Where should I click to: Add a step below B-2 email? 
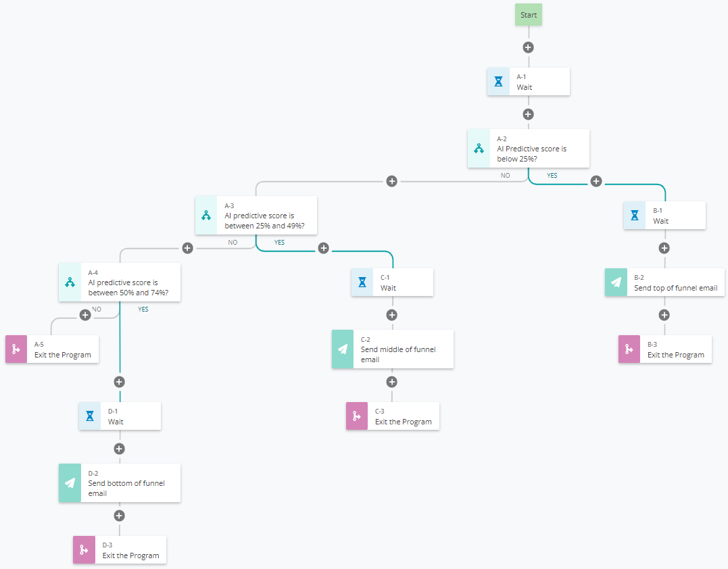point(664,315)
